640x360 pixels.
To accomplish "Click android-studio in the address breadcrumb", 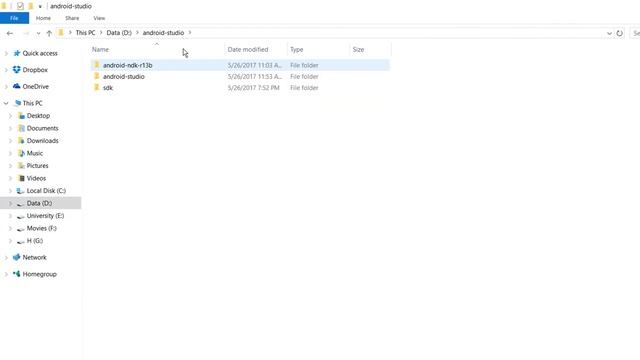I will point(163,33).
